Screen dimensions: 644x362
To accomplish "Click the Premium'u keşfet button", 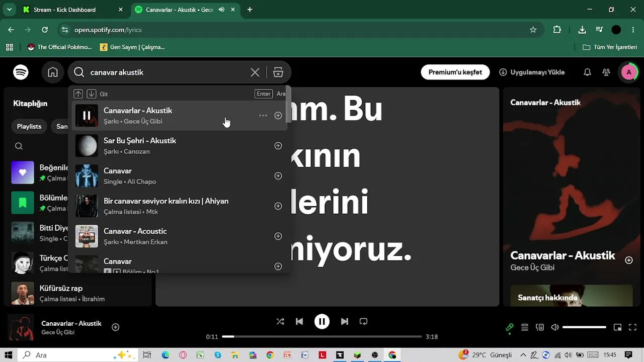I will click(x=455, y=72).
